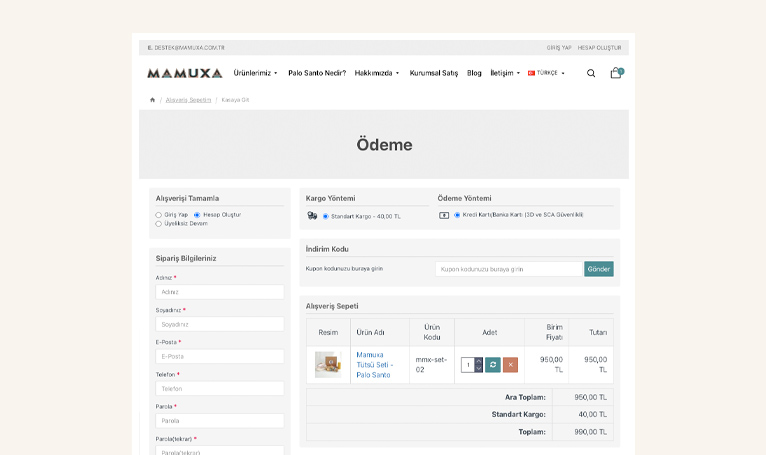Remove the item with red X button

(510, 365)
